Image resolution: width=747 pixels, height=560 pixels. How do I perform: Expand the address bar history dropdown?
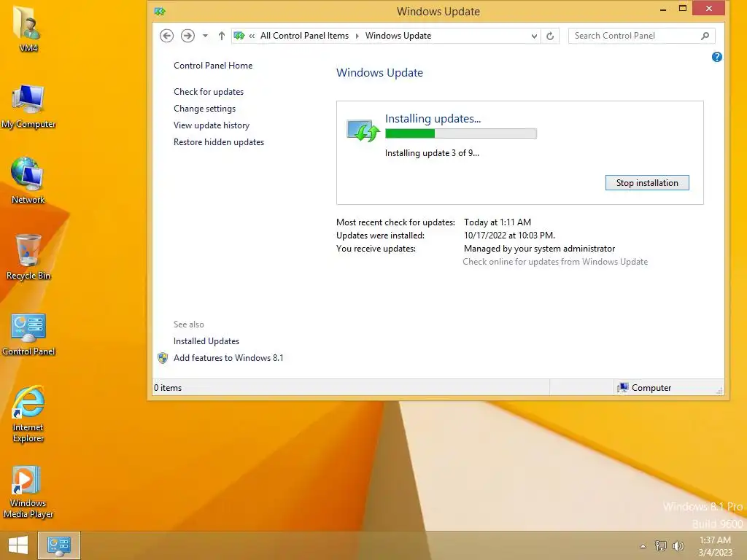(534, 36)
